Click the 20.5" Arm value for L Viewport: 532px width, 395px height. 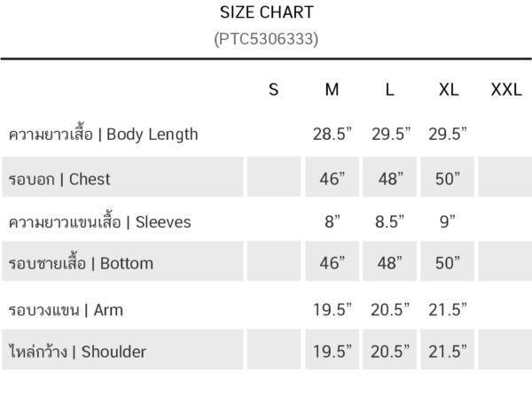pos(390,310)
